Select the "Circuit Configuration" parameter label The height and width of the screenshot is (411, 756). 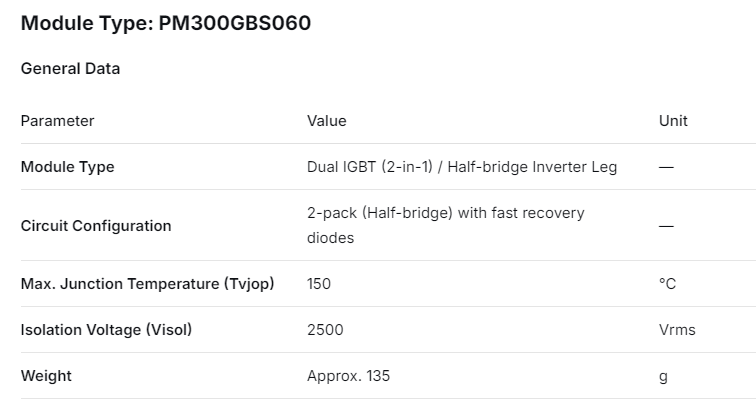(x=96, y=226)
